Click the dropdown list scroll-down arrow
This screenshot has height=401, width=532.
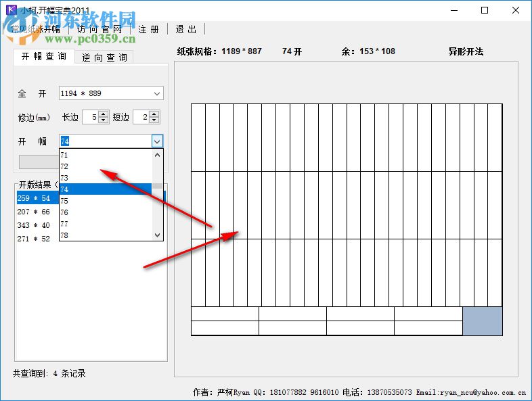click(158, 235)
